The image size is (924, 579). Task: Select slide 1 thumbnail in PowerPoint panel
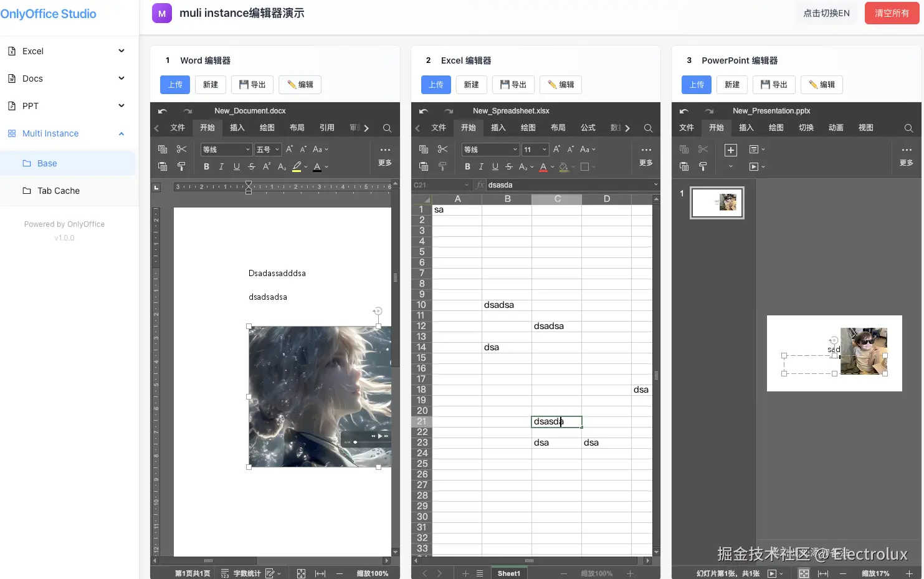point(717,203)
